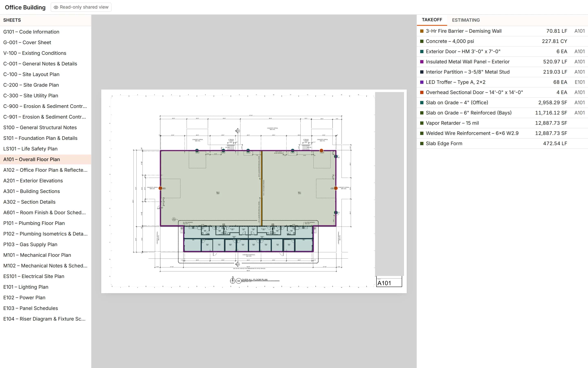The image size is (588, 368).
Task: Click the 520.97 LF quantity value
Action: pyautogui.click(x=555, y=62)
